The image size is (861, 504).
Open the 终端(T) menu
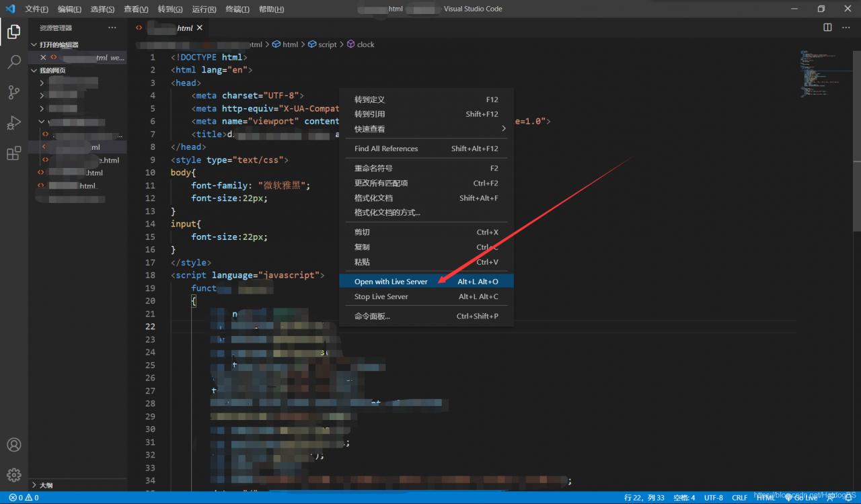point(237,9)
